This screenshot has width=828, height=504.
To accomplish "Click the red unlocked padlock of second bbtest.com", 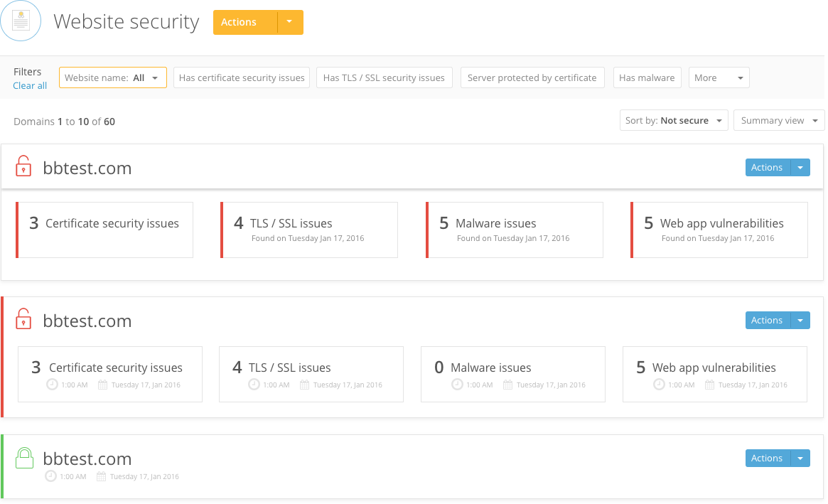I will (23, 318).
